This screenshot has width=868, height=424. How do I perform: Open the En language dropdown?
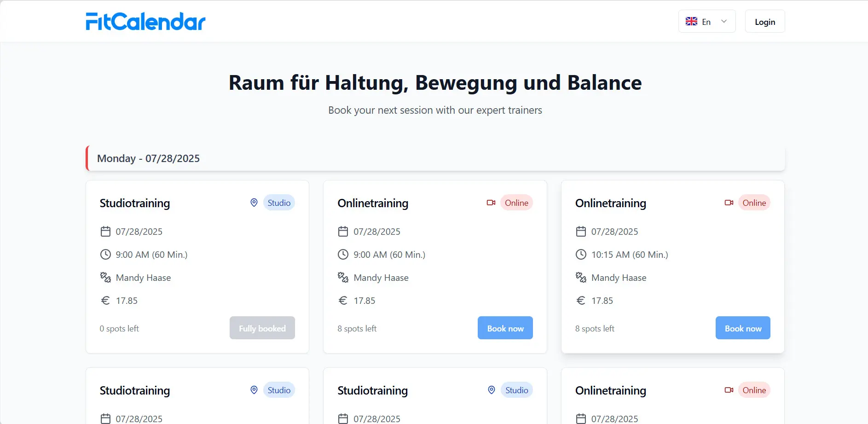click(707, 22)
